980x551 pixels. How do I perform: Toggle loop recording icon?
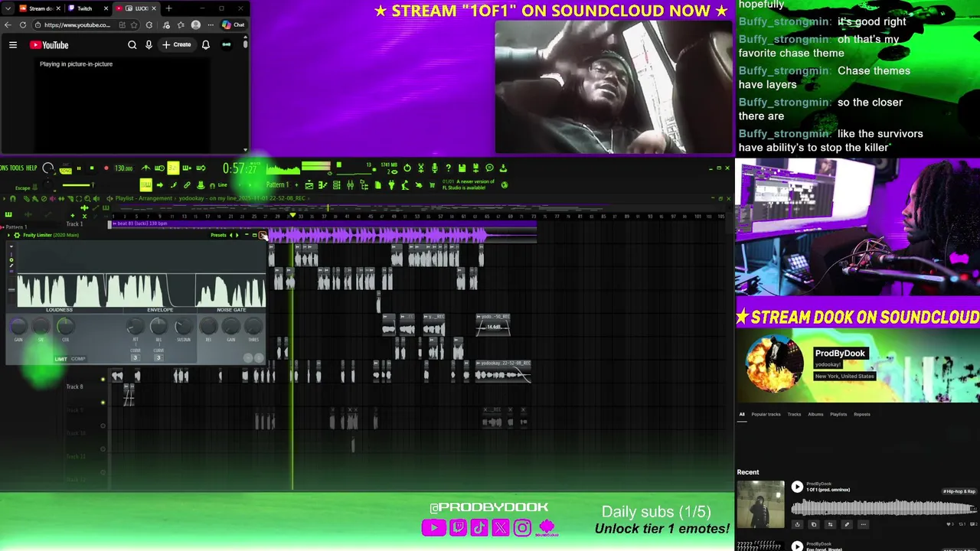[201, 168]
